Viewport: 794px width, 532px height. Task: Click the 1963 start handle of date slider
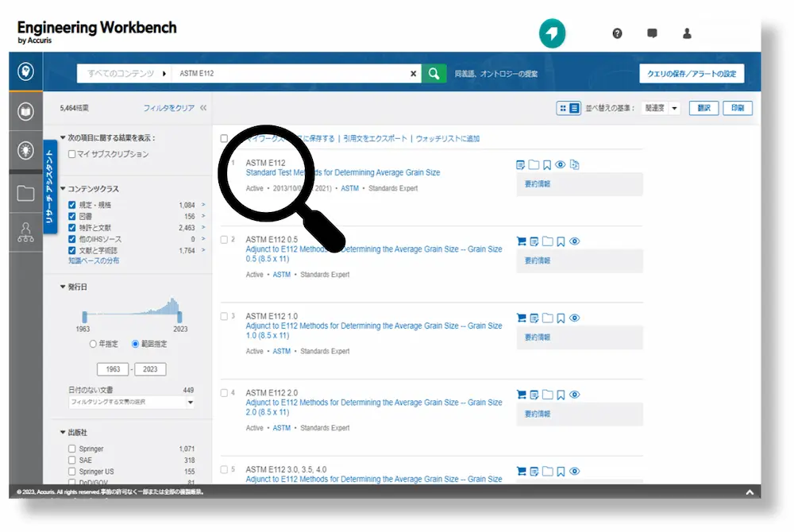(85, 318)
